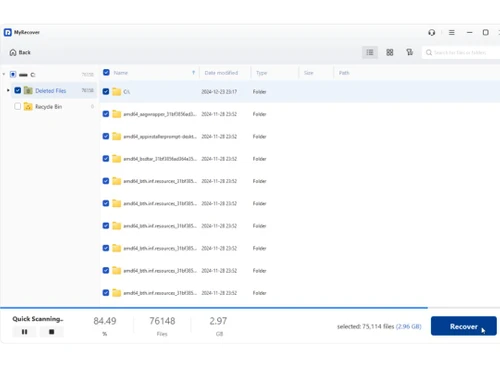Focus the search files or folders field

[462, 52]
